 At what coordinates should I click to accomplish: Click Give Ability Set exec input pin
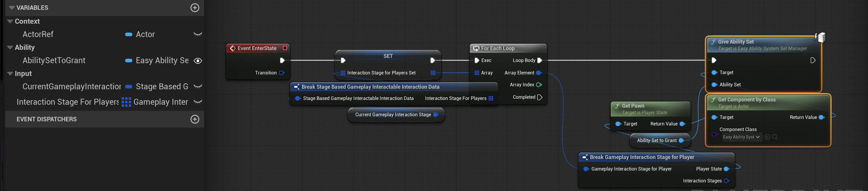[x=714, y=61]
